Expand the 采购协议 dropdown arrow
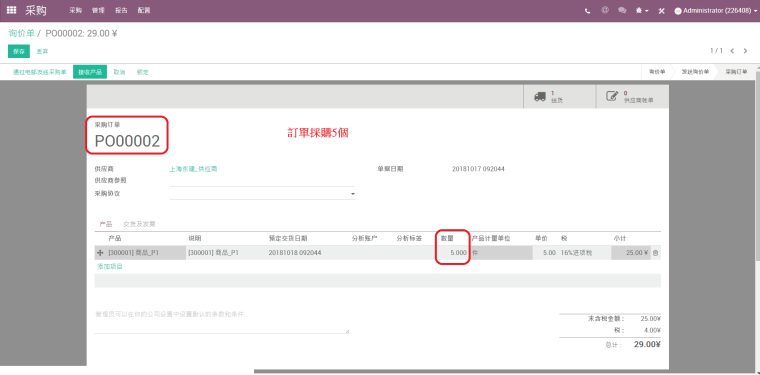Image resolution: width=760 pixels, height=375 pixels. coord(352,194)
